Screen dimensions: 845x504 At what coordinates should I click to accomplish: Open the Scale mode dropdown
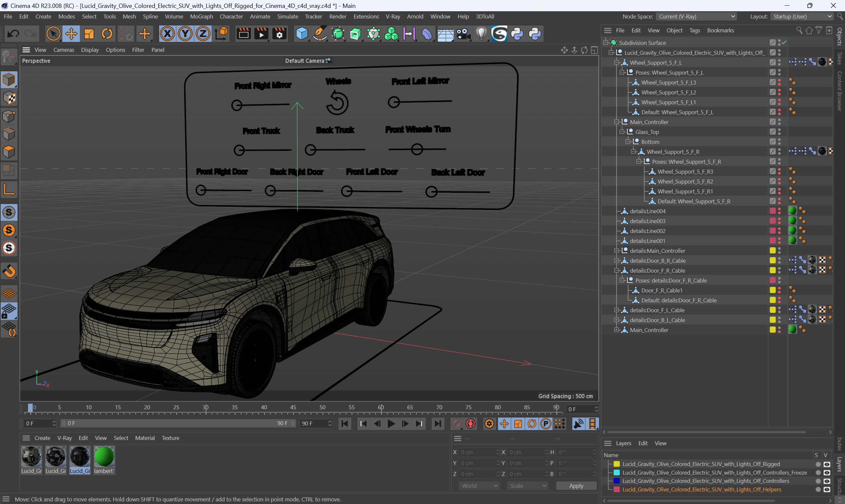527,486
